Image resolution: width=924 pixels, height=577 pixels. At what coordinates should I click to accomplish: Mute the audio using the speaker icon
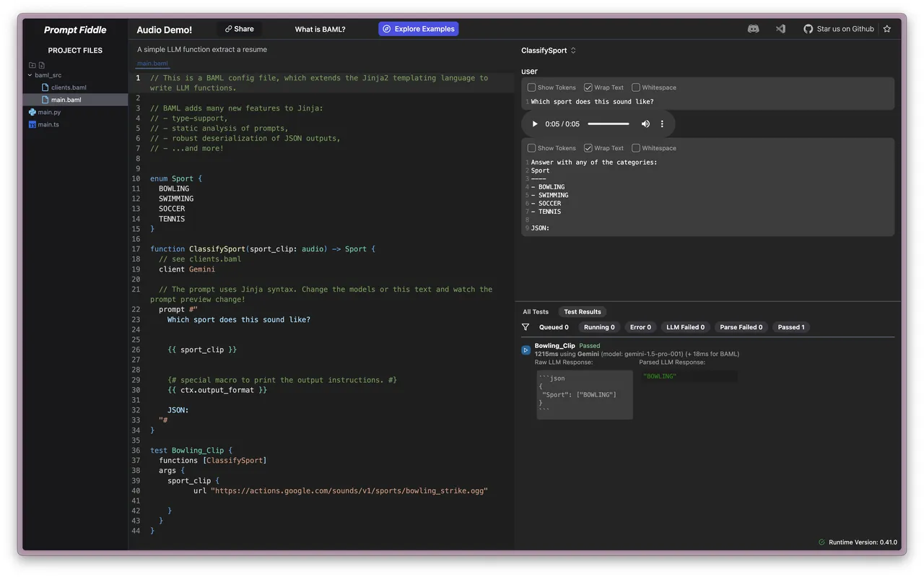pos(645,124)
